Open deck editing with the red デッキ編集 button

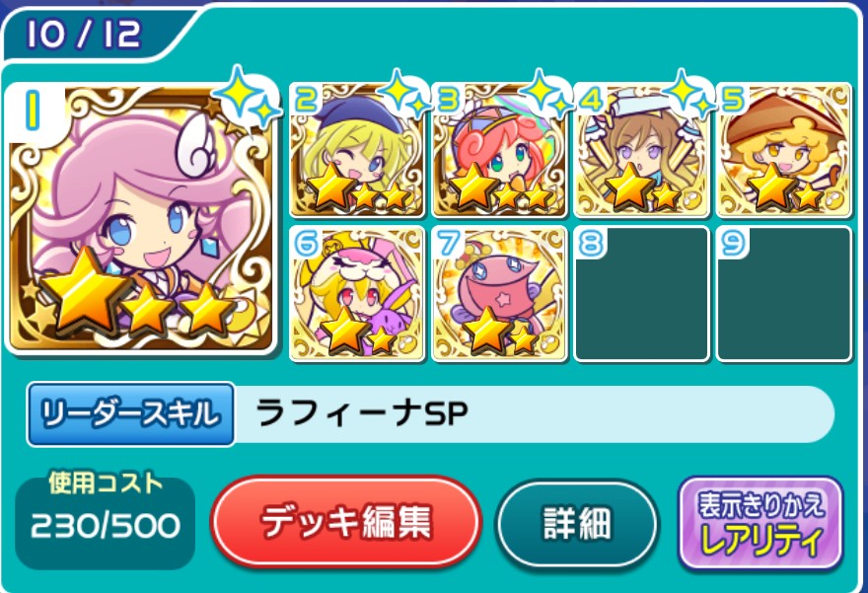point(346,522)
